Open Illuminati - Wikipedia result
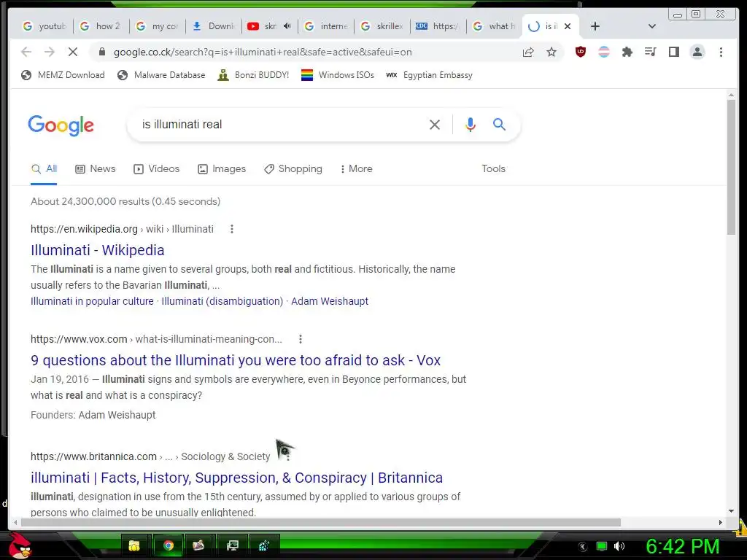The height and width of the screenshot is (560, 747). 98,250
